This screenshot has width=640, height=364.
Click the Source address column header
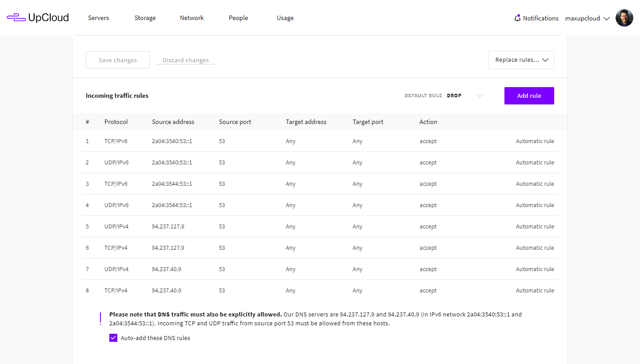(173, 122)
